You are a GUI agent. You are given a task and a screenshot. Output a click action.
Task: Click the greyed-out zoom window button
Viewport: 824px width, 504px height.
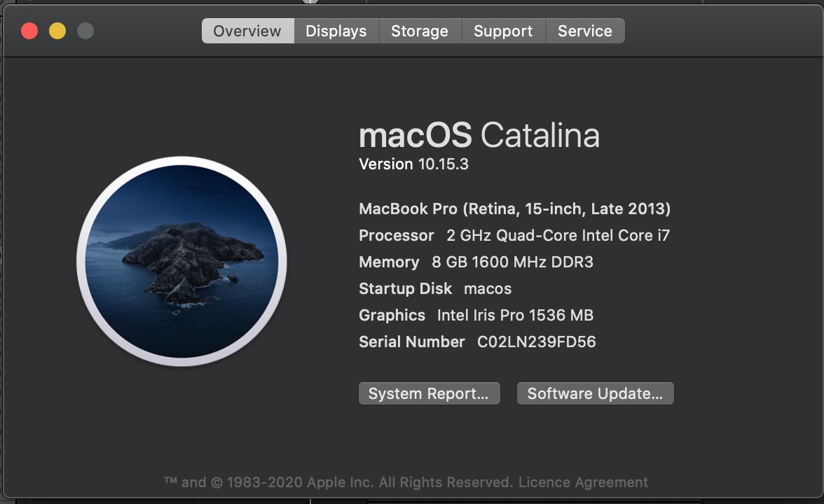(85, 31)
